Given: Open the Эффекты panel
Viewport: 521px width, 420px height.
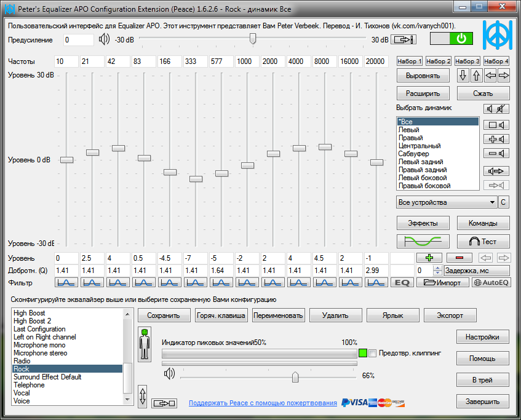Looking at the screenshot, I should pyautogui.click(x=423, y=223).
